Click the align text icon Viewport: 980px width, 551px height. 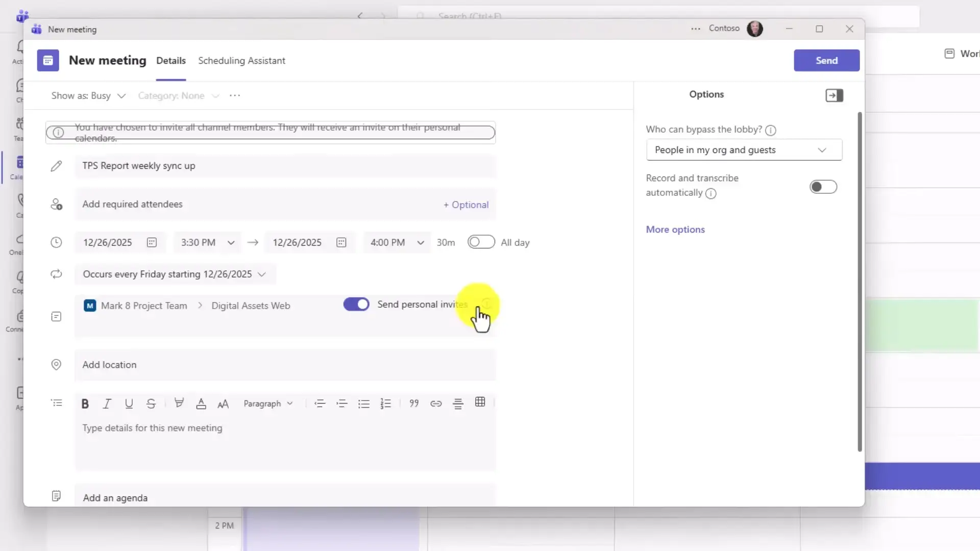pyautogui.click(x=458, y=404)
